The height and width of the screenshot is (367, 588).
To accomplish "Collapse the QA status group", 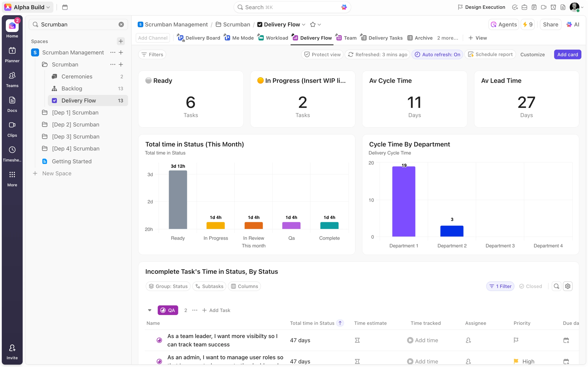I will [x=150, y=310].
